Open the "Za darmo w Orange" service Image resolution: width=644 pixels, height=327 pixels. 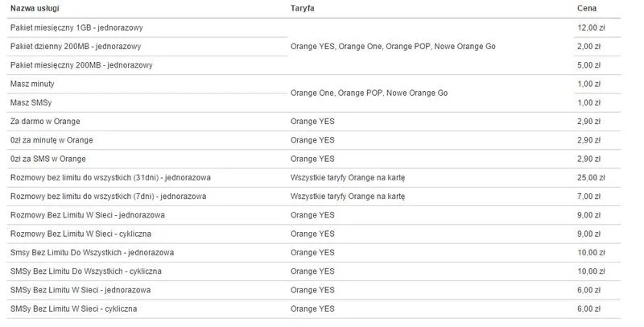coord(45,121)
